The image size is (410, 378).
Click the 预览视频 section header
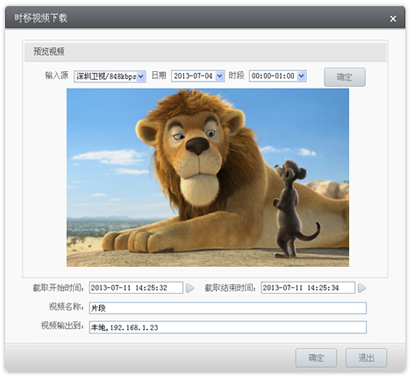pos(205,52)
